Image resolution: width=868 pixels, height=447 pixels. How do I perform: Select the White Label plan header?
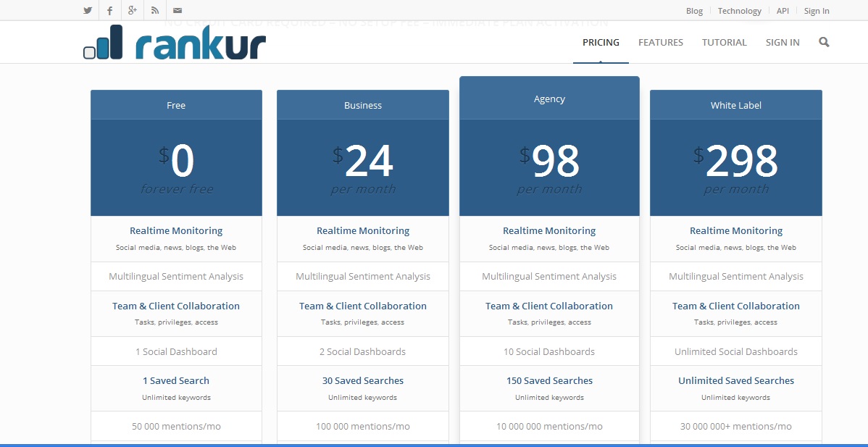click(736, 105)
